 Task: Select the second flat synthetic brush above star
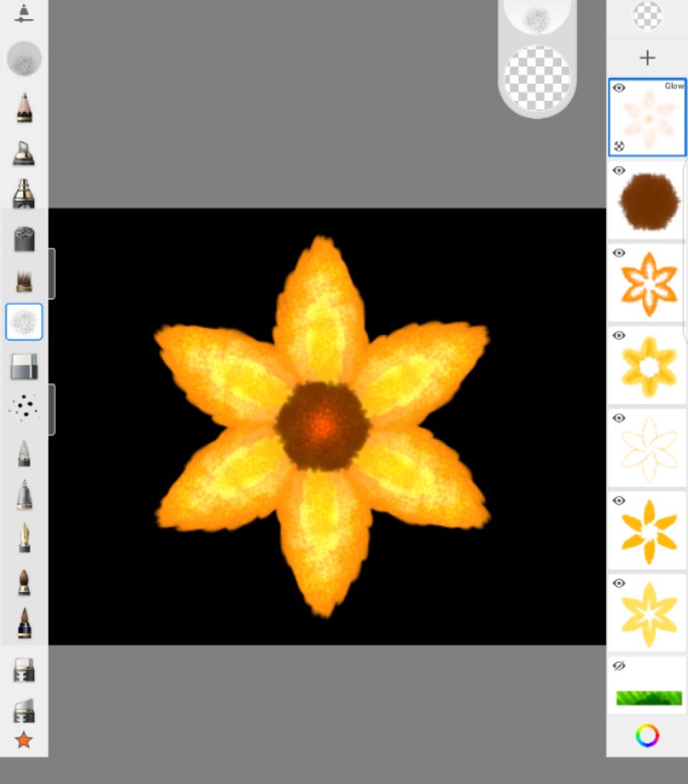point(24,711)
